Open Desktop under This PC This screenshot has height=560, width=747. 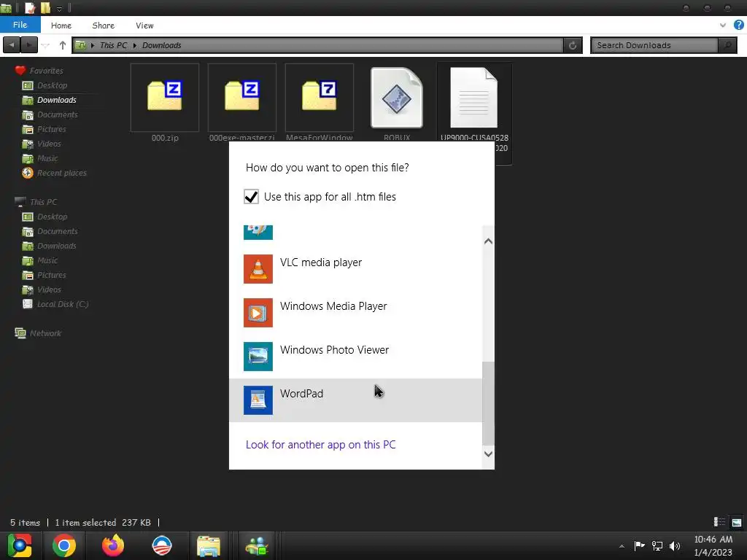(x=52, y=217)
